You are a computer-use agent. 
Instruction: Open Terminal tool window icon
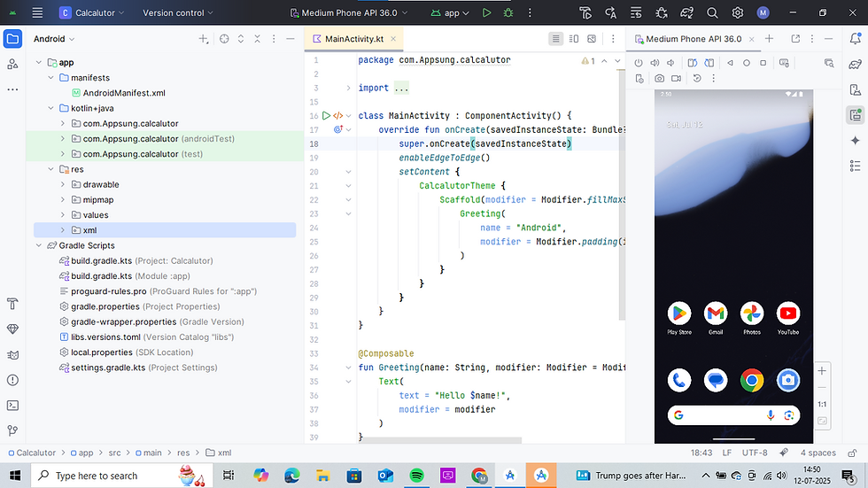tap(12, 406)
